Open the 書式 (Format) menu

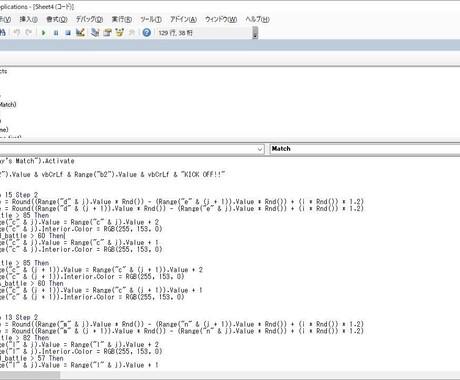(x=57, y=19)
